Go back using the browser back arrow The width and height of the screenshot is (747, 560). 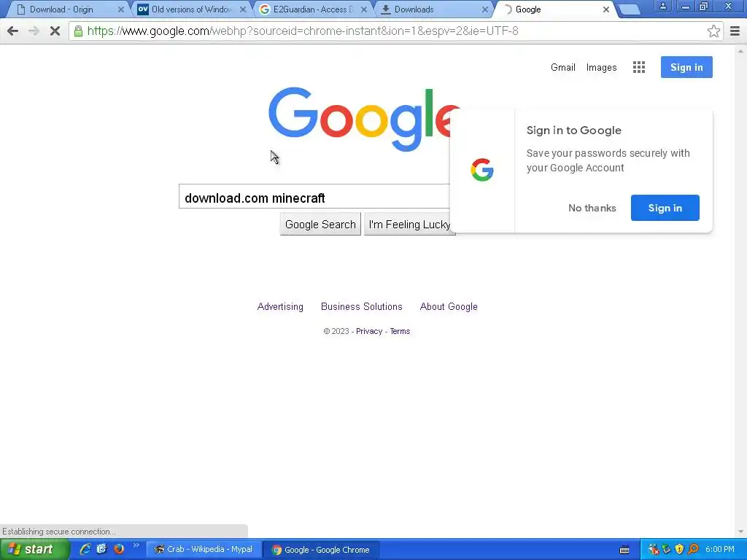point(13,31)
